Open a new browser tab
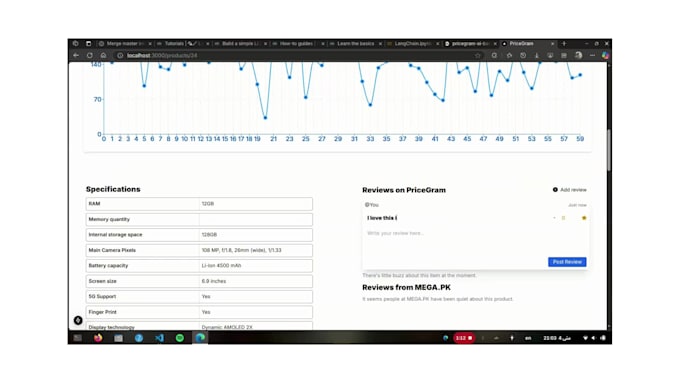 [x=564, y=43]
